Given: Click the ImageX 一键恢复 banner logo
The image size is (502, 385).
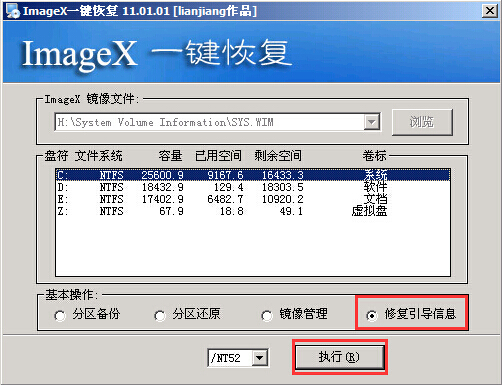Looking at the screenshot, I should click(156, 54).
